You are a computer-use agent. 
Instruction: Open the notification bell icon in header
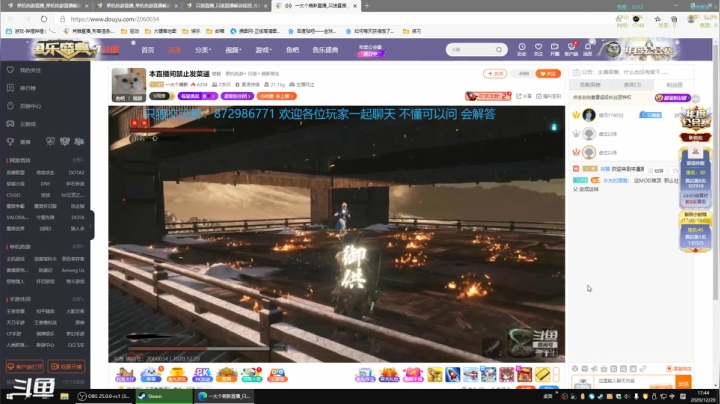point(588,49)
